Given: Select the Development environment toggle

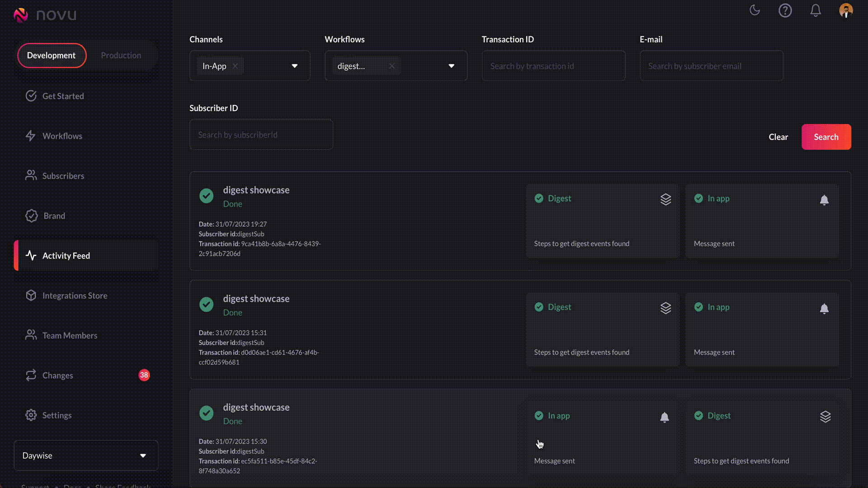Looking at the screenshot, I should (52, 55).
